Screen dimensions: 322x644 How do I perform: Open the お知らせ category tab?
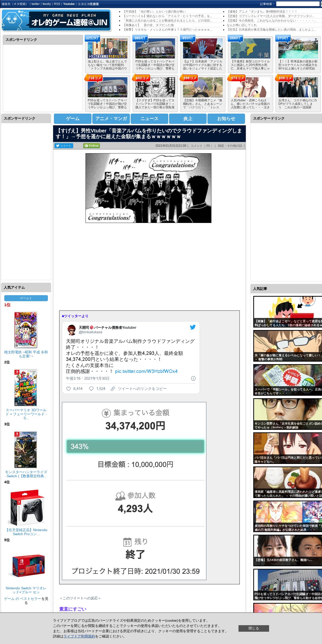click(226, 119)
